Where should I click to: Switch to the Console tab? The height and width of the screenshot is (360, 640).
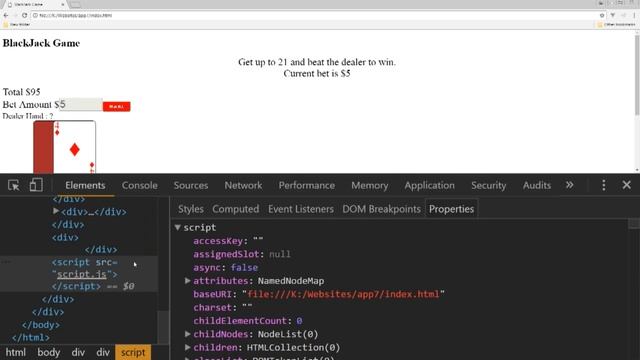point(140,185)
